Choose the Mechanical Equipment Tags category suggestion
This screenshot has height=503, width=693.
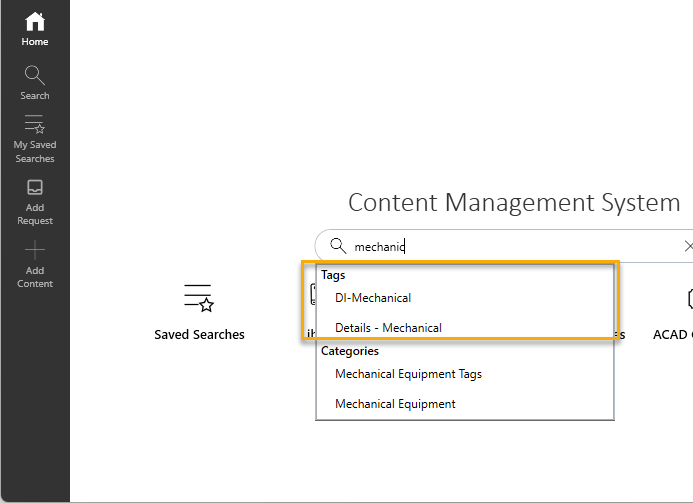pos(408,374)
